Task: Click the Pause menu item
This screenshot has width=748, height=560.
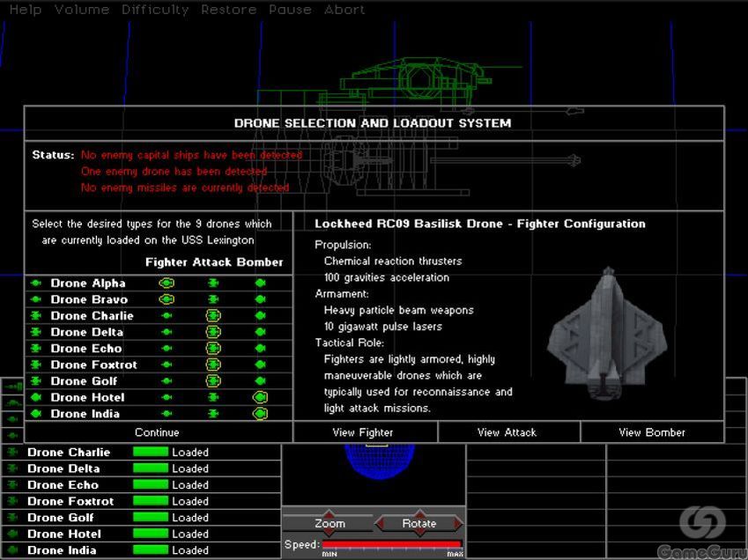Action: tap(290, 10)
